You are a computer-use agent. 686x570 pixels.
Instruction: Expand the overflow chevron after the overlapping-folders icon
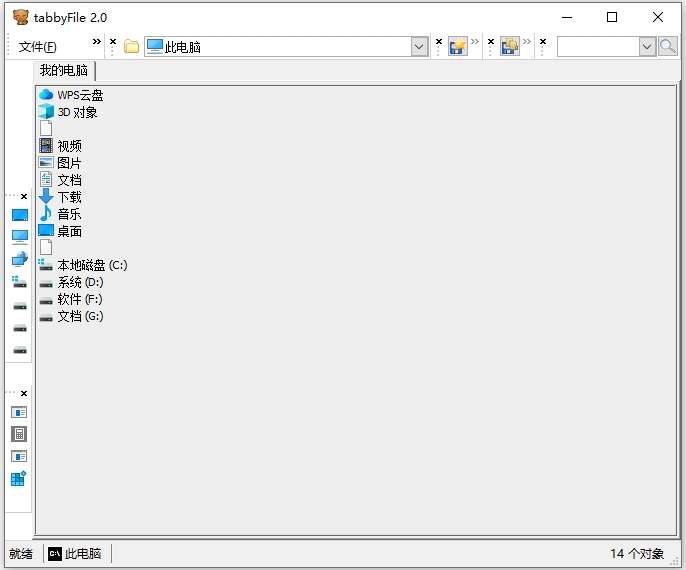coord(527,42)
